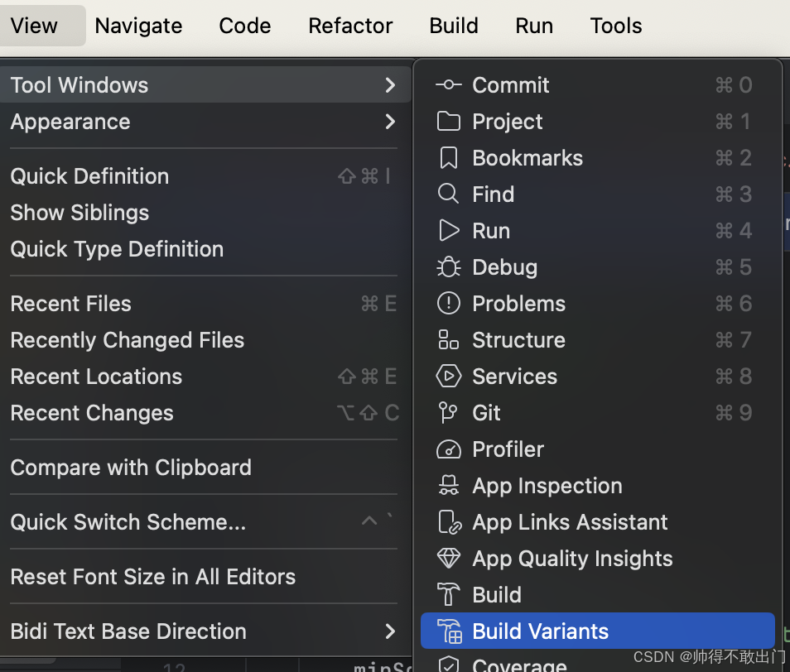The image size is (790, 672).
Task: Expand the Appearance submenu arrow
Action: [x=390, y=122]
